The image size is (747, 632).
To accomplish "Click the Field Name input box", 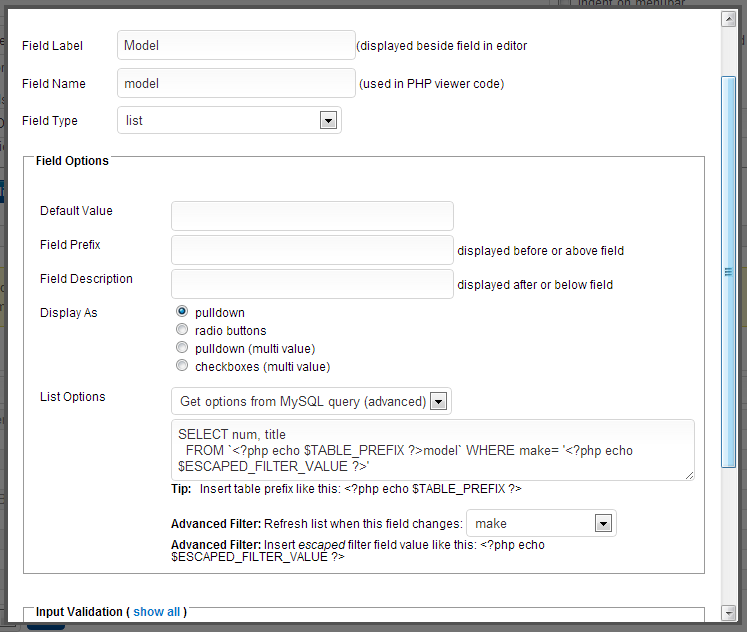I will click(235, 84).
